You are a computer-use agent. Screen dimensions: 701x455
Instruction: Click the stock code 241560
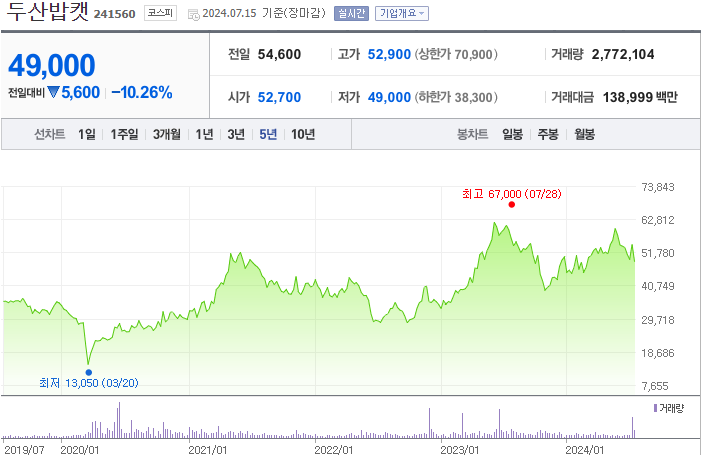coord(114,14)
